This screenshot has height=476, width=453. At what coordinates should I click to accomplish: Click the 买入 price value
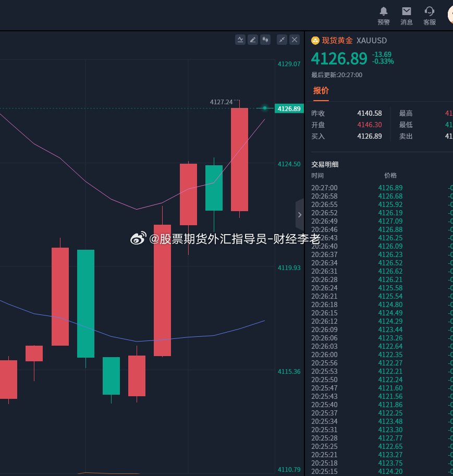pos(370,136)
